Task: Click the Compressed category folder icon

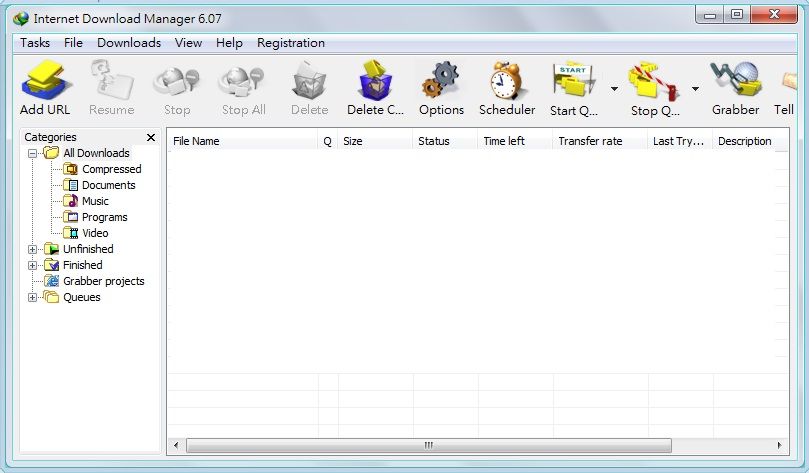Action: [71, 169]
